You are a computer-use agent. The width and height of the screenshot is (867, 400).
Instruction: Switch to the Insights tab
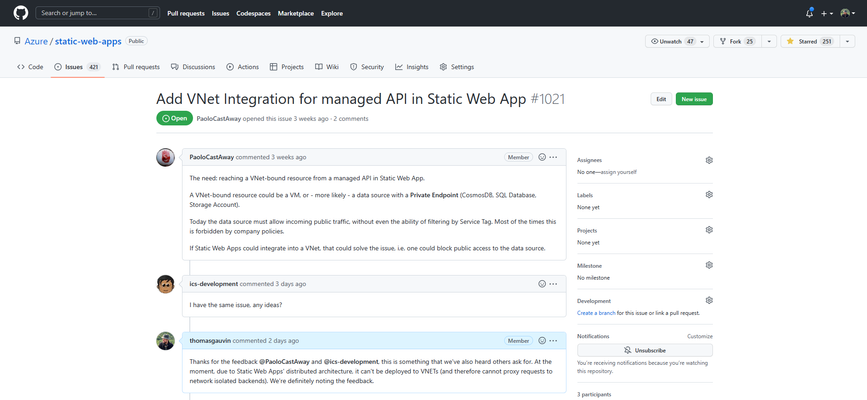411,67
